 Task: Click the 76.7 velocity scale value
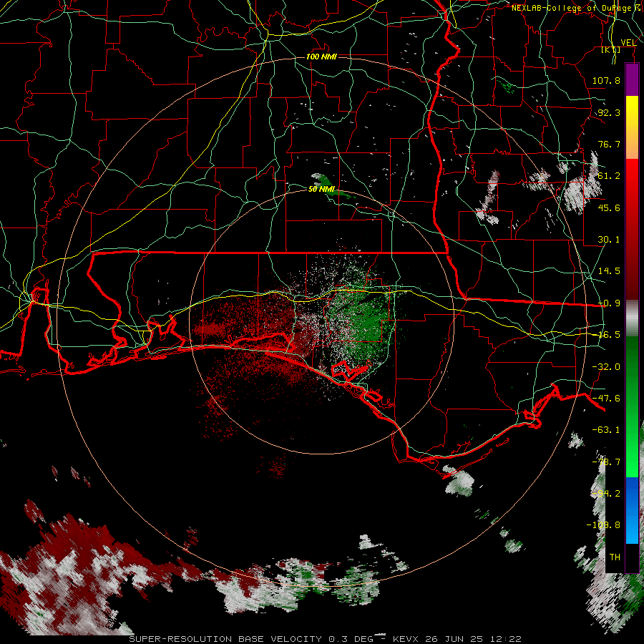[609, 144]
